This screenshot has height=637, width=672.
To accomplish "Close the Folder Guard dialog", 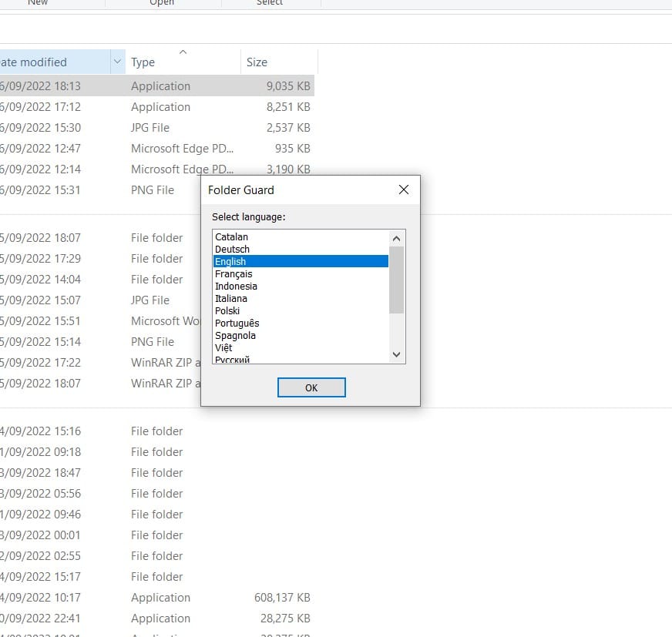I will pyautogui.click(x=403, y=189).
